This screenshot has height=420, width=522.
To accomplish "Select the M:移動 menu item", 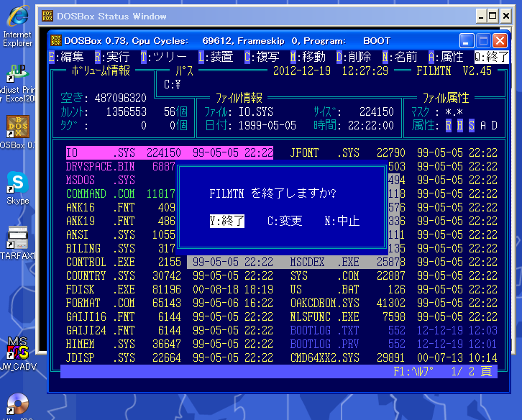I will coord(308,57).
